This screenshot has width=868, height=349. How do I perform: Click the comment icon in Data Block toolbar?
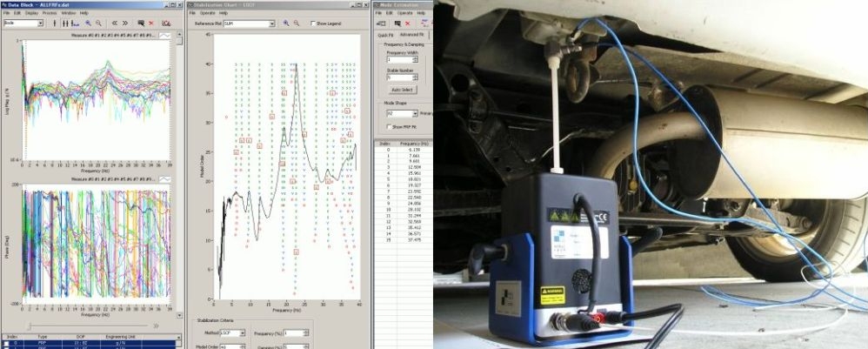tap(141, 23)
